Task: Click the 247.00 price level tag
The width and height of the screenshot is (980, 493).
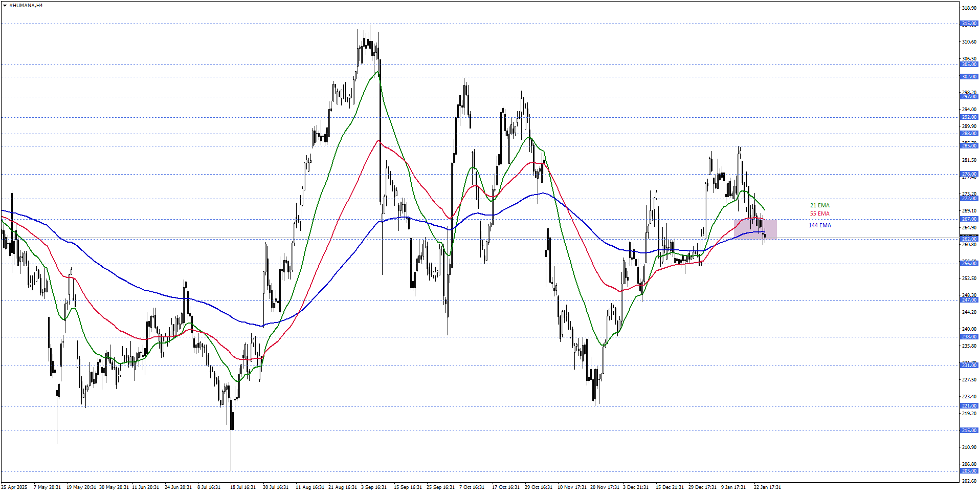Action: point(969,300)
